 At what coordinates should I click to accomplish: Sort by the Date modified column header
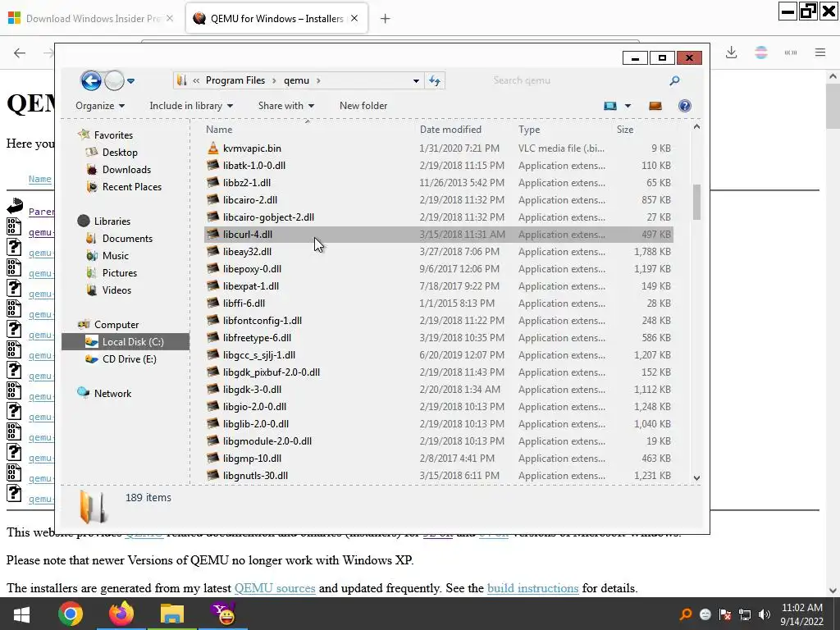450,129
